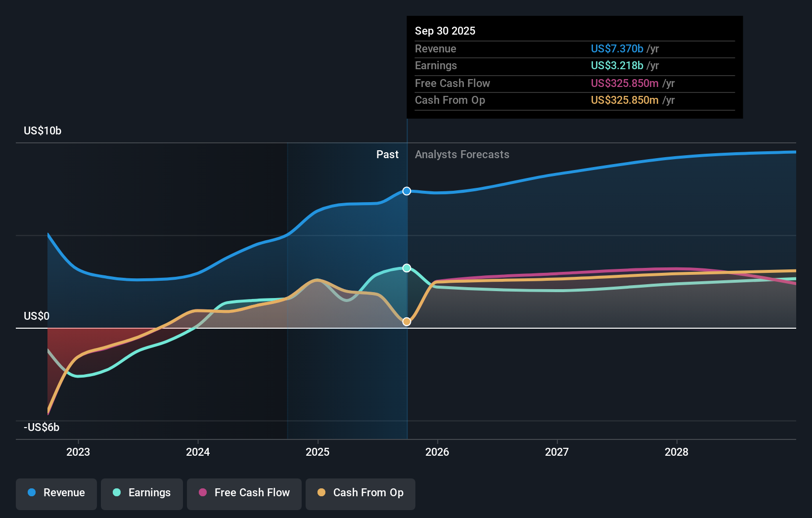Toggle the Free Cash Flow series off
Image resolution: width=812 pixels, height=518 pixels.
(x=244, y=493)
